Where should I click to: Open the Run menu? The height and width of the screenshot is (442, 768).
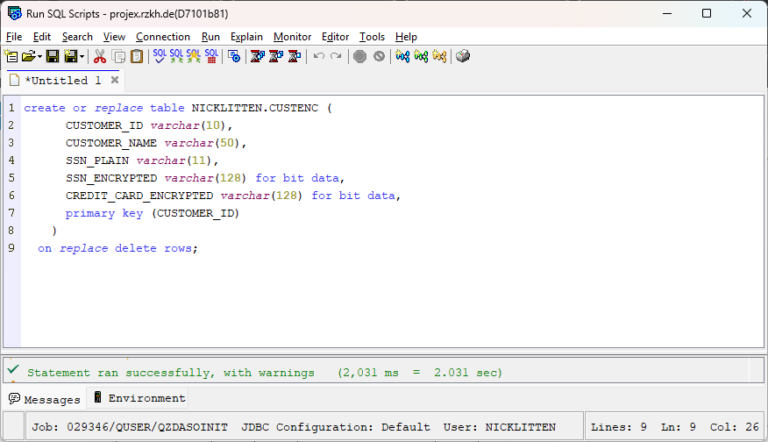point(210,37)
